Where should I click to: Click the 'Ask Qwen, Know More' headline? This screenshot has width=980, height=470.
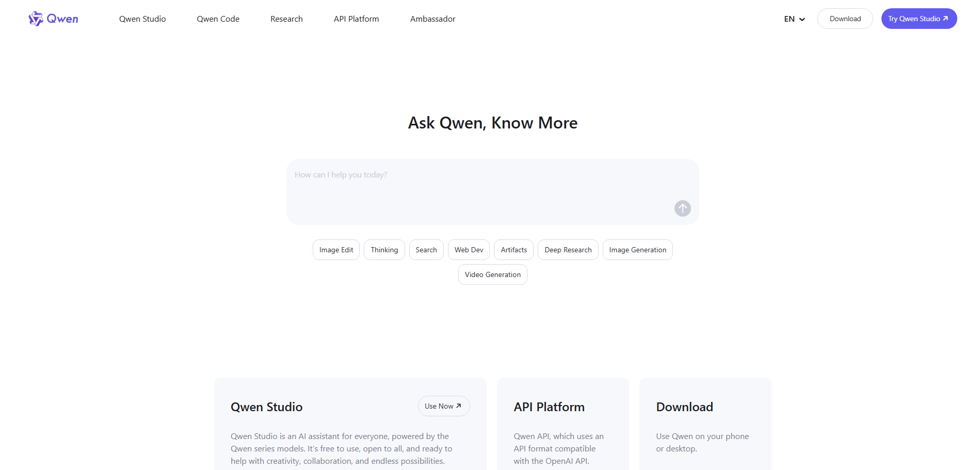[x=493, y=123]
